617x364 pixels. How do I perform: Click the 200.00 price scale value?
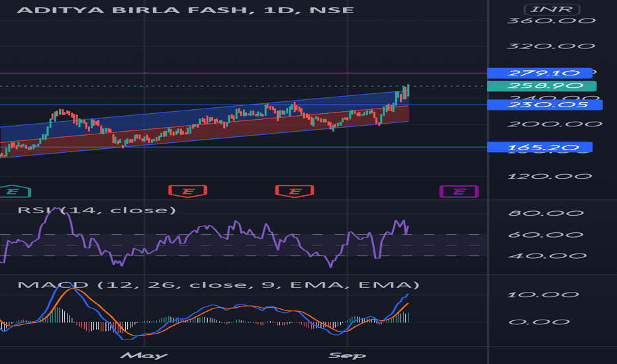(x=554, y=124)
